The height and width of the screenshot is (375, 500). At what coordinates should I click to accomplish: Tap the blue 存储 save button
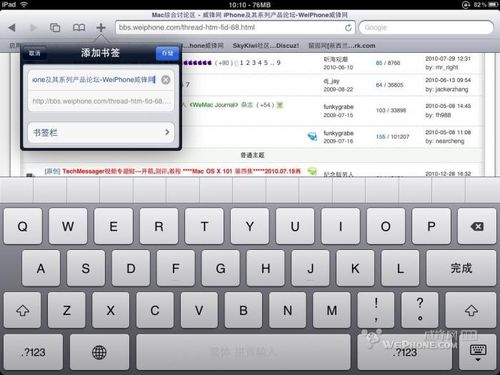tap(167, 53)
